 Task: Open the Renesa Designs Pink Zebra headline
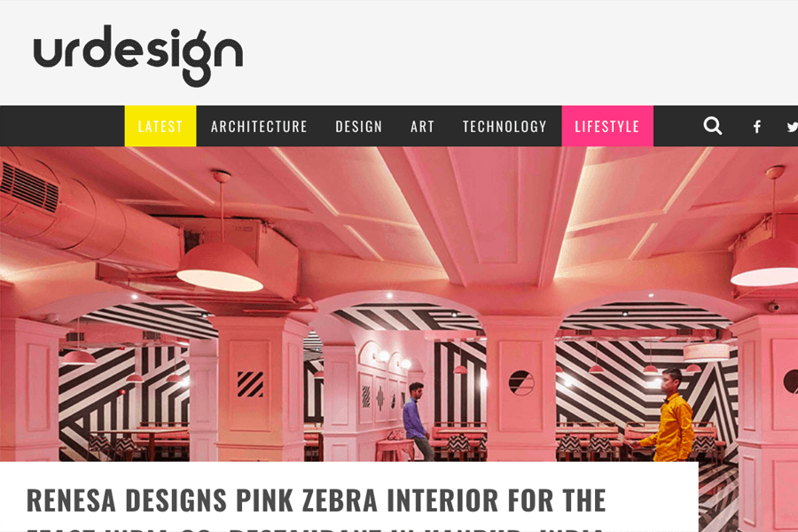(x=316, y=500)
